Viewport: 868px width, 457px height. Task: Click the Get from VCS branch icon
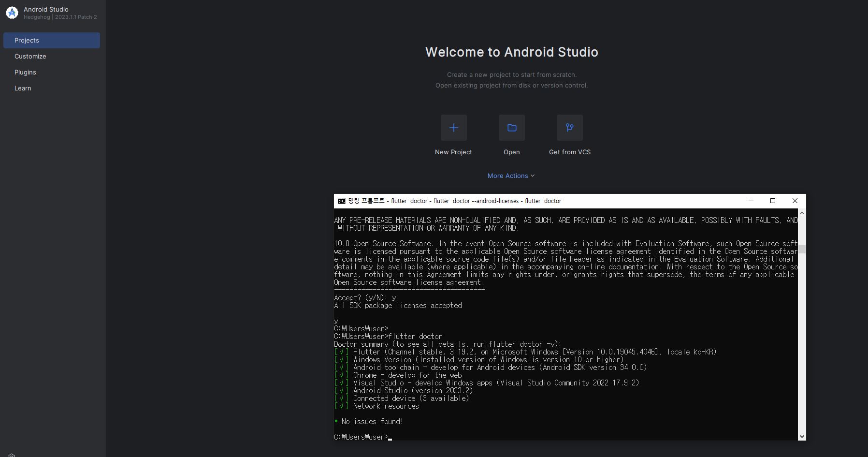pyautogui.click(x=569, y=128)
